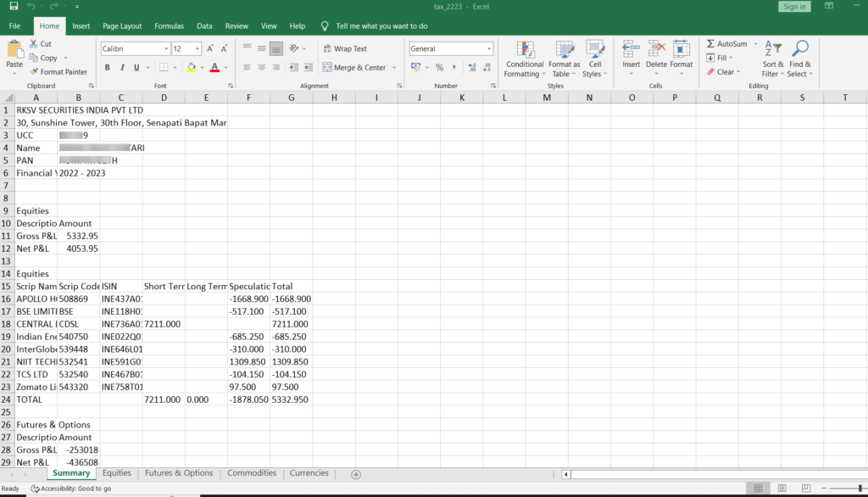Click the Underline formatting icon
This screenshot has width=868, height=497.
[136, 67]
